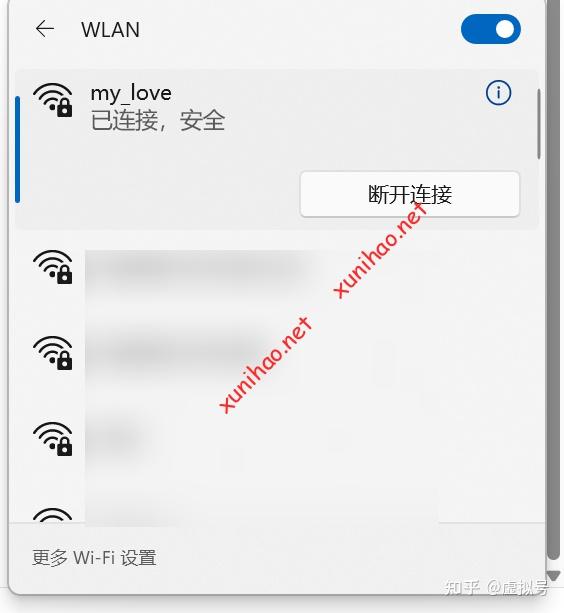Turn off the WLAN toggle switch
Screen dimensions: 564x613
491,29
